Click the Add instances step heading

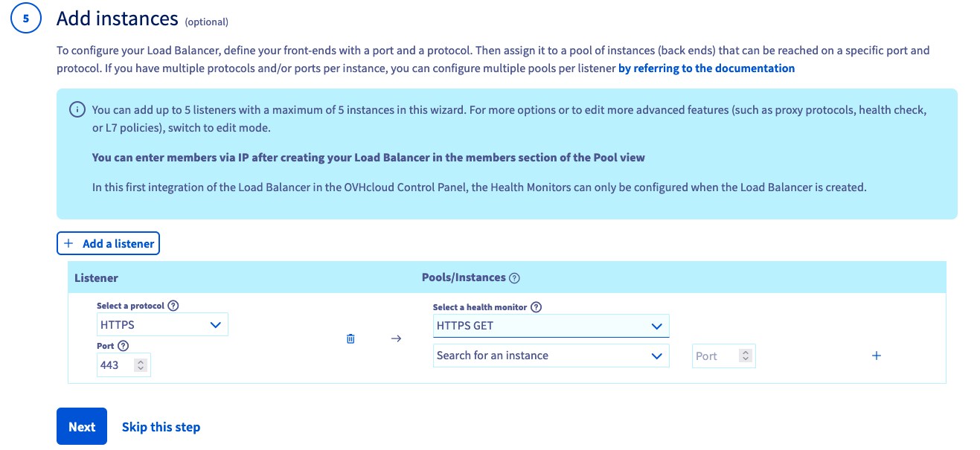point(118,19)
